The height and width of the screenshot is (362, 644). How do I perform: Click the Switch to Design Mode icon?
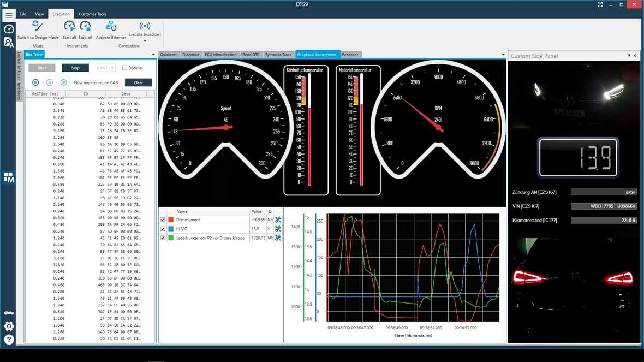coord(38,26)
